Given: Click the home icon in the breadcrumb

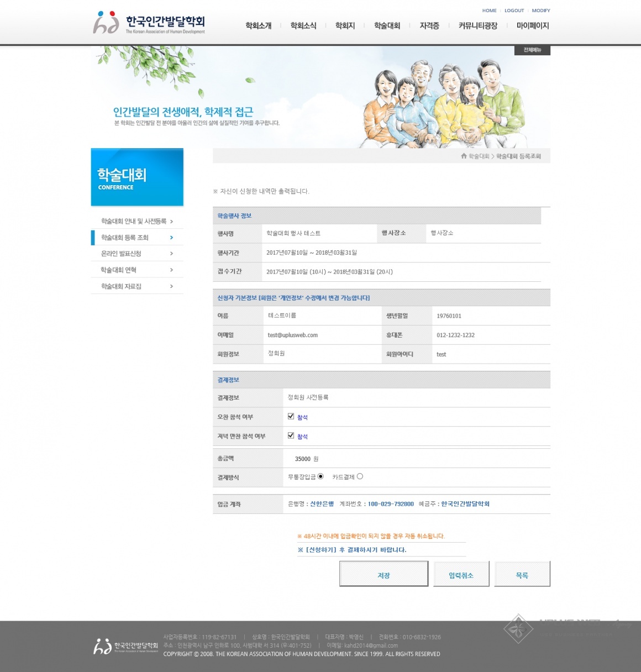Looking at the screenshot, I should [x=463, y=156].
